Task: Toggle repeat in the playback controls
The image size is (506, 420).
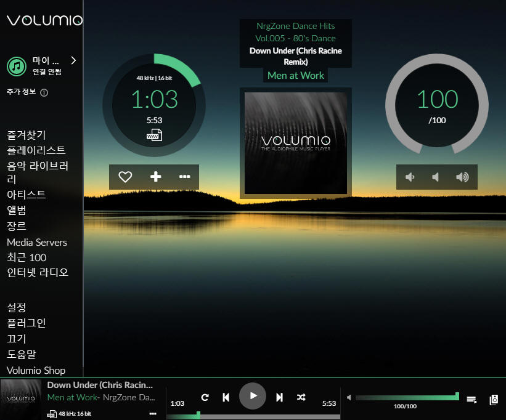Action: click(205, 397)
